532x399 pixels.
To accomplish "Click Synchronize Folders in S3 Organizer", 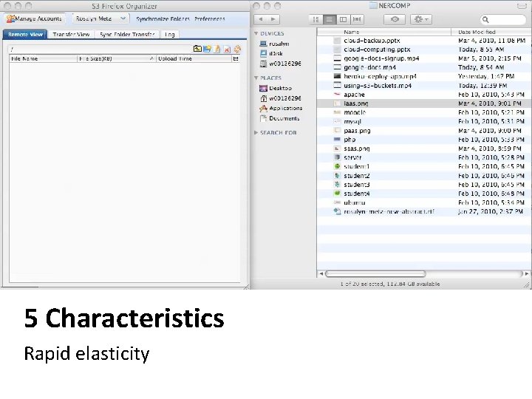I will 163,19.
